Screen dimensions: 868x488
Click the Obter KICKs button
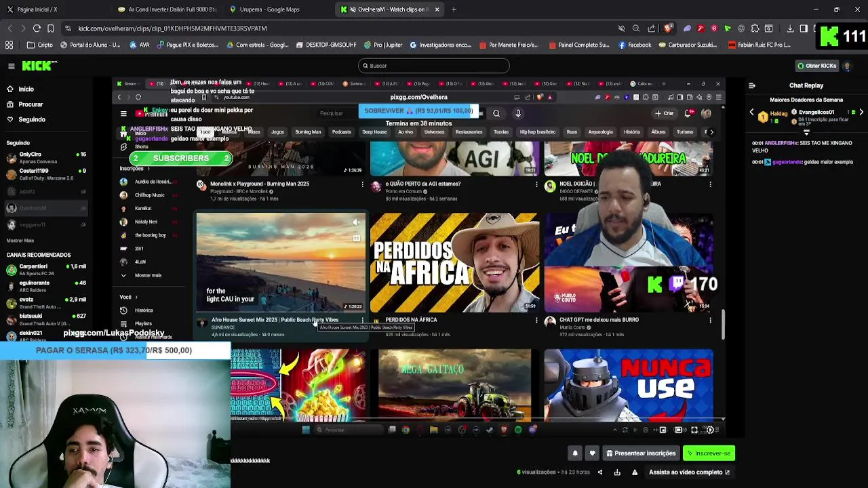[x=816, y=66]
